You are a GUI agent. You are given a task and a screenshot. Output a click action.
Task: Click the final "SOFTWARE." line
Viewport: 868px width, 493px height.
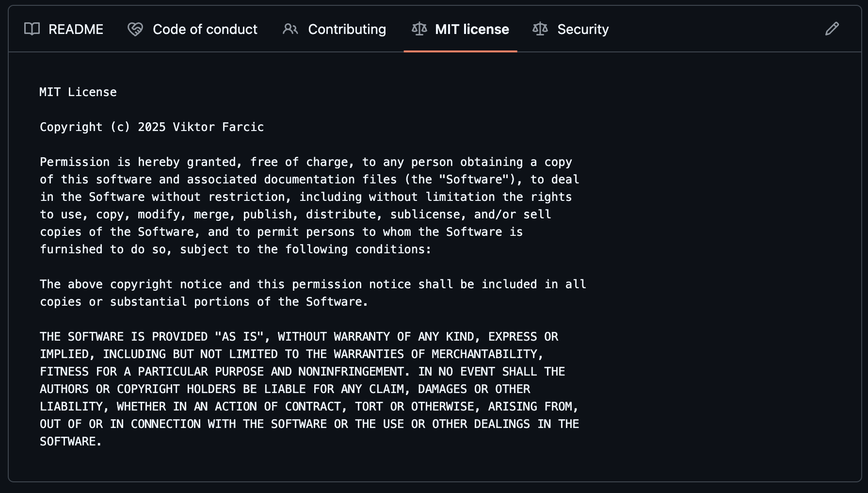[71, 442]
